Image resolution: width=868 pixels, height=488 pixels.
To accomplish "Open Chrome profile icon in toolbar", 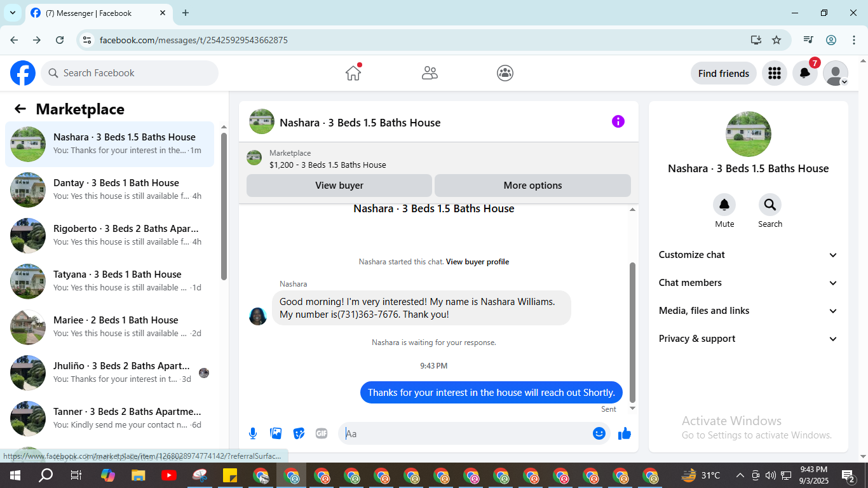I will [x=831, y=40].
